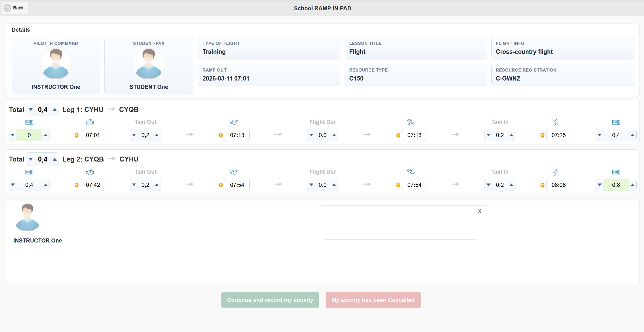Increase Leg 1 Total value

[54, 110]
